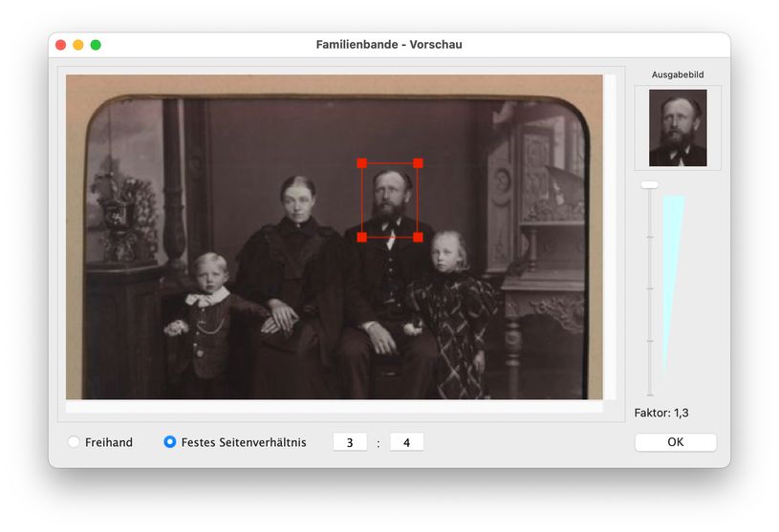Click the bottom-left red crop handle
Image resolution: width=779 pixels, height=532 pixels.
point(362,237)
